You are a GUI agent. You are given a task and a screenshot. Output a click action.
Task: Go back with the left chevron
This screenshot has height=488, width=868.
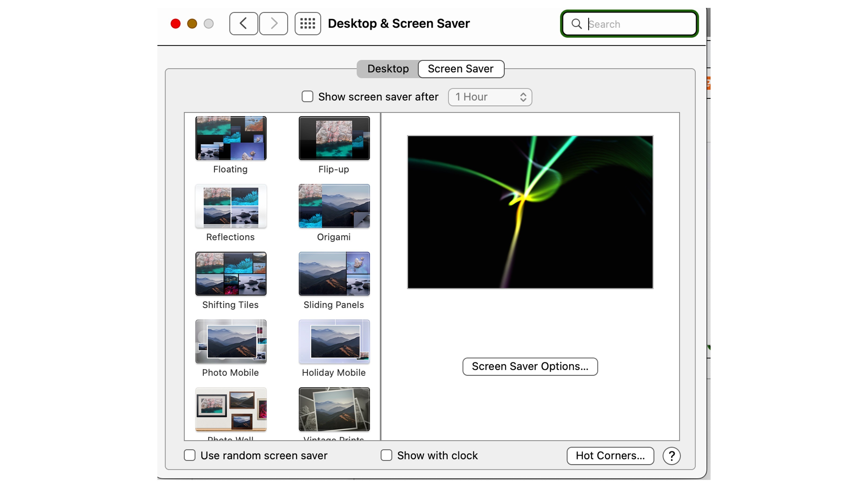point(243,23)
